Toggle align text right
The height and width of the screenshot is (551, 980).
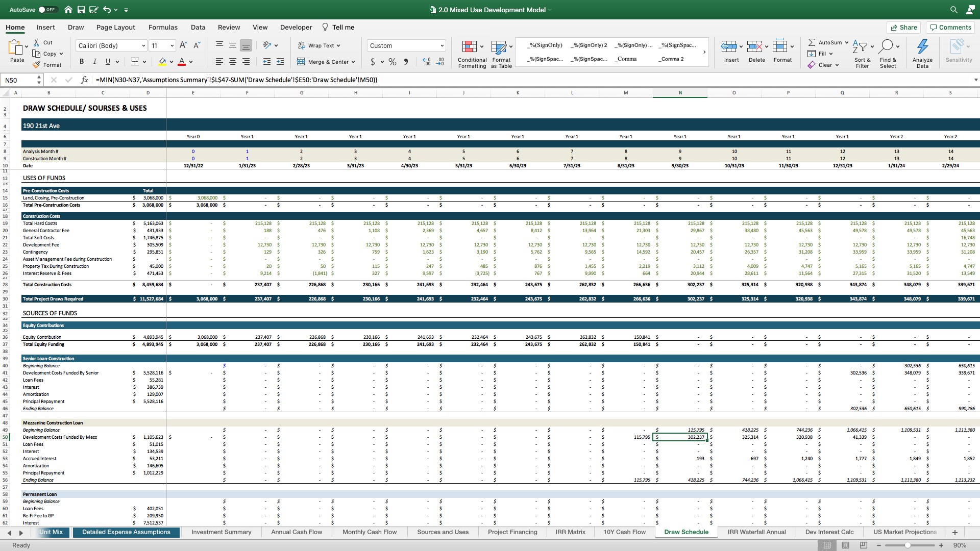[x=246, y=62]
